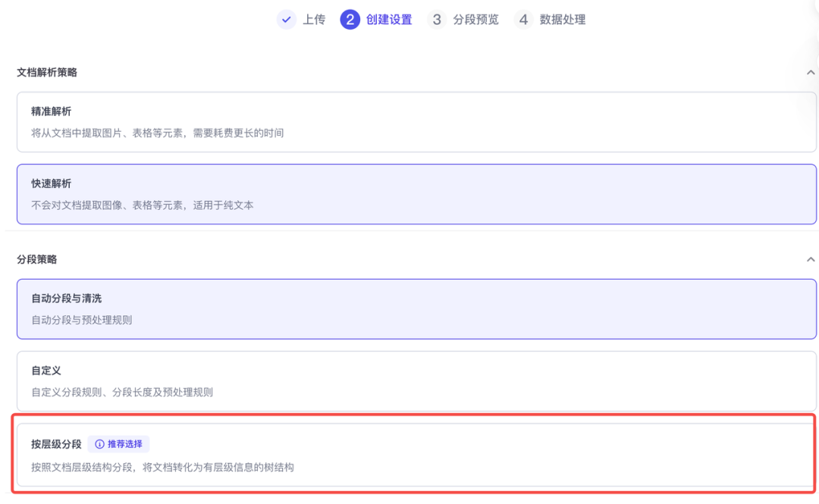The image size is (819, 504).
Task: Collapse the 文档解析策略 section chevron
Action: point(810,73)
